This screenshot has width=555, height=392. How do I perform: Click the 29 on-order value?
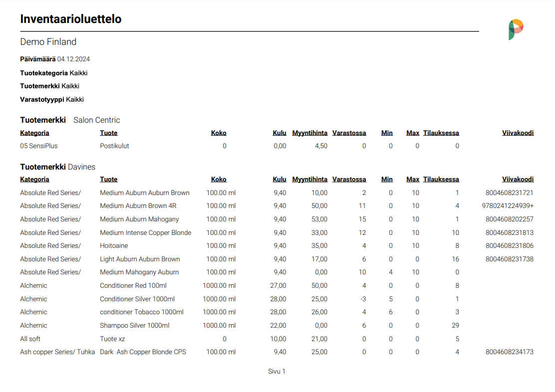(x=455, y=326)
